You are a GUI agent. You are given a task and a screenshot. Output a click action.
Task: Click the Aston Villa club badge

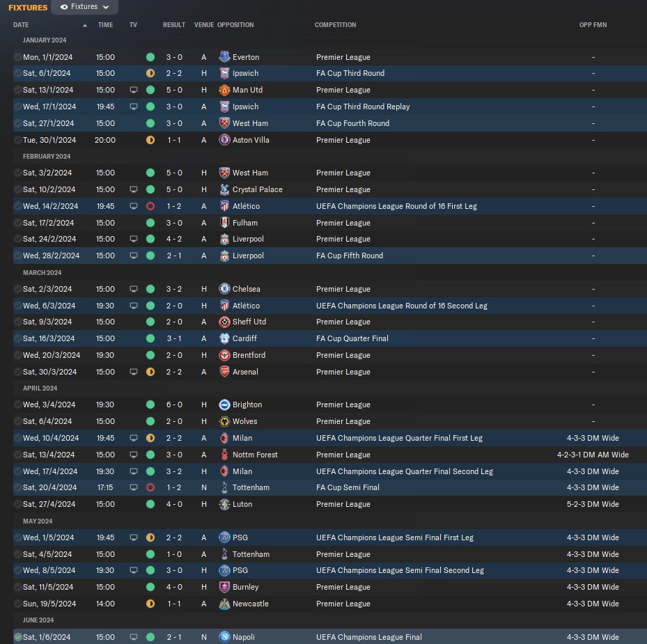(x=224, y=140)
